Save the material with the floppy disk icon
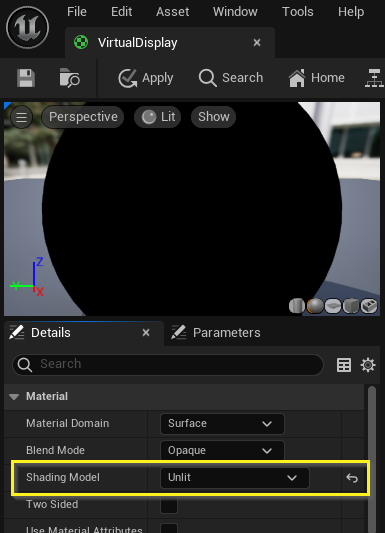This screenshot has width=385, height=533. pos(26,78)
